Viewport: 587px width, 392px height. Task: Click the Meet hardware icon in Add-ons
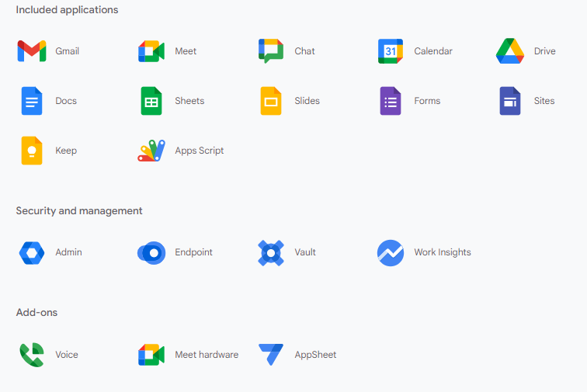(151, 355)
